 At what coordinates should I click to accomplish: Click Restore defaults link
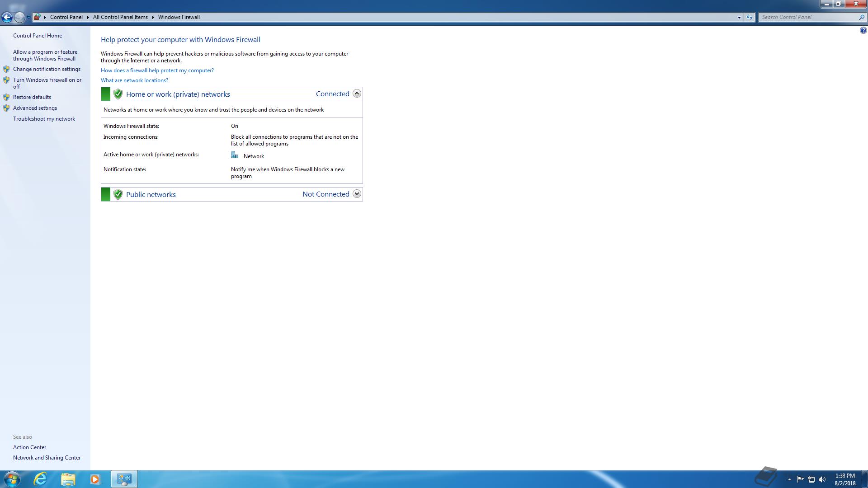(32, 97)
